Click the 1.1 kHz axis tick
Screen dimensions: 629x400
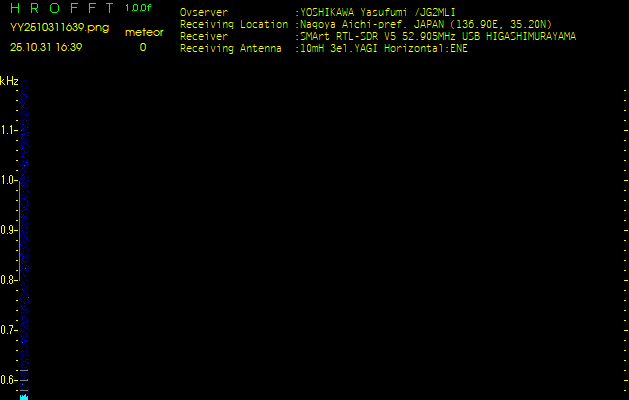tap(9, 130)
